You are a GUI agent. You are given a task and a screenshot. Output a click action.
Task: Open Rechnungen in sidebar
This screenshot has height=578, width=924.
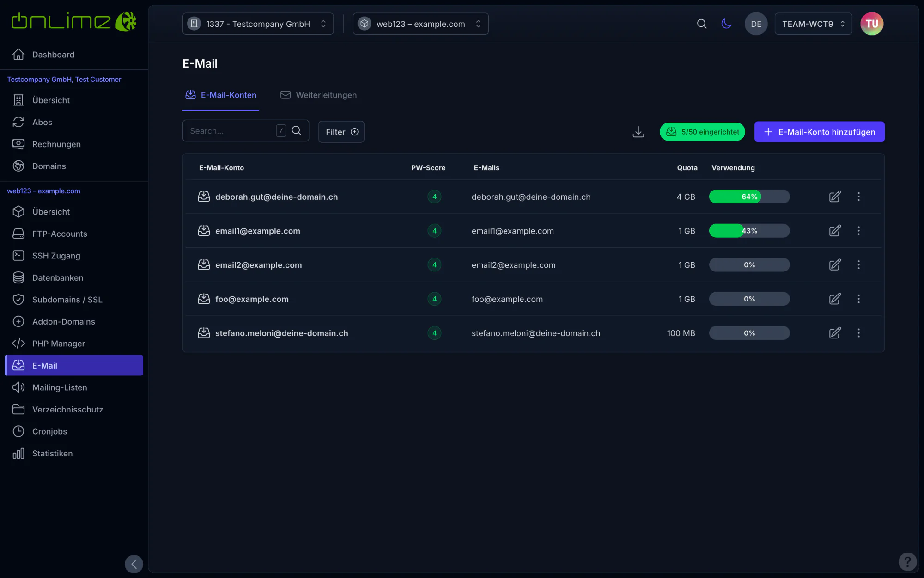tap(74, 144)
